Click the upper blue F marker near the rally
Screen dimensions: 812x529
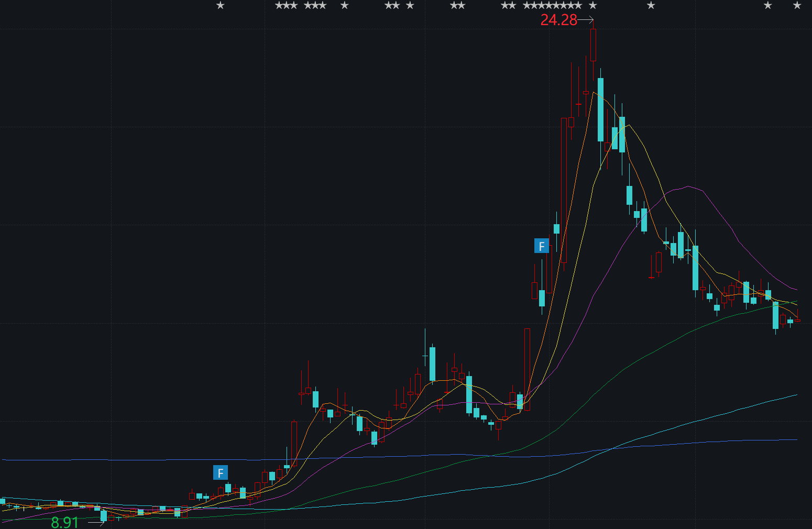[x=541, y=246]
